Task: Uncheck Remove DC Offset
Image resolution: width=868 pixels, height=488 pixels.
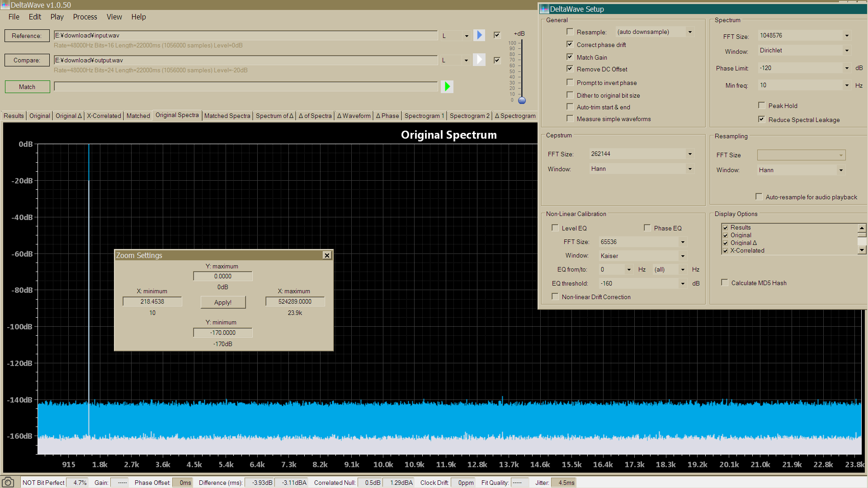Action: [570, 69]
